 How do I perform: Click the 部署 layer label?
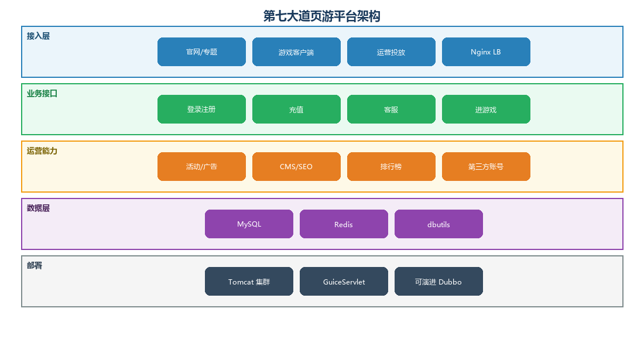tap(35, 266)
